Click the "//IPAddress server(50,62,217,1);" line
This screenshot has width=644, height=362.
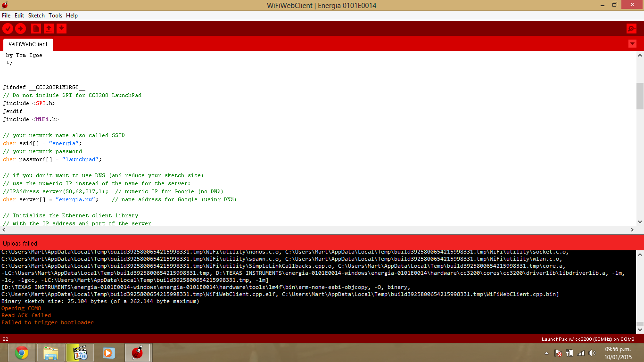(113, 191)
